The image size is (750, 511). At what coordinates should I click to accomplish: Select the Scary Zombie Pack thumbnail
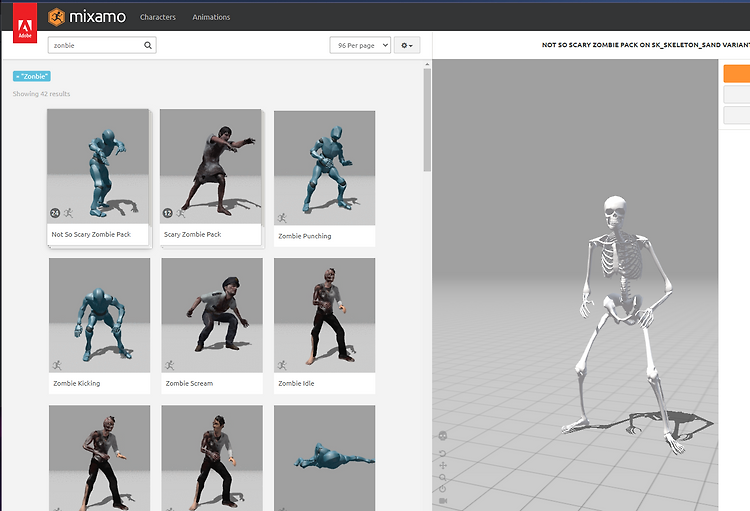tap(210, 167)
